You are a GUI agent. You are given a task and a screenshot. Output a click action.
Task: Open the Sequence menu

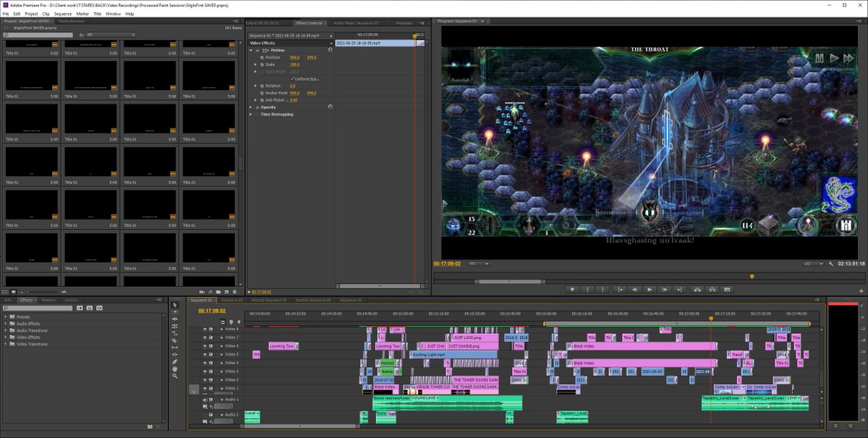(63, 14)
